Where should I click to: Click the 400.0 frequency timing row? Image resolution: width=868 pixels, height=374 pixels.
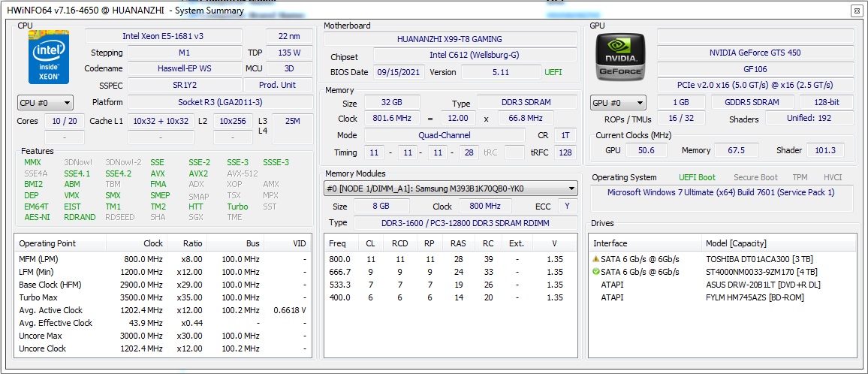click(450, 297)
